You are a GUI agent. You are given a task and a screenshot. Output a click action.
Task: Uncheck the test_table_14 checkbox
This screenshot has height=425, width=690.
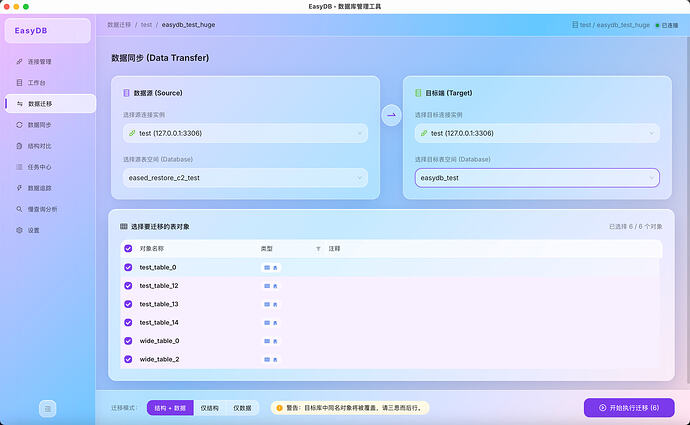[128, 322]
